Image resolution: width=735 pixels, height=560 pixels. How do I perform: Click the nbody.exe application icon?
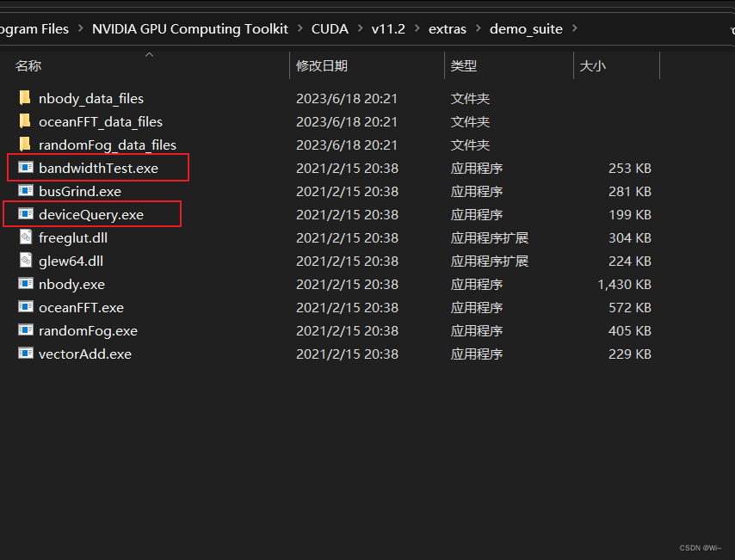point(26,284)
